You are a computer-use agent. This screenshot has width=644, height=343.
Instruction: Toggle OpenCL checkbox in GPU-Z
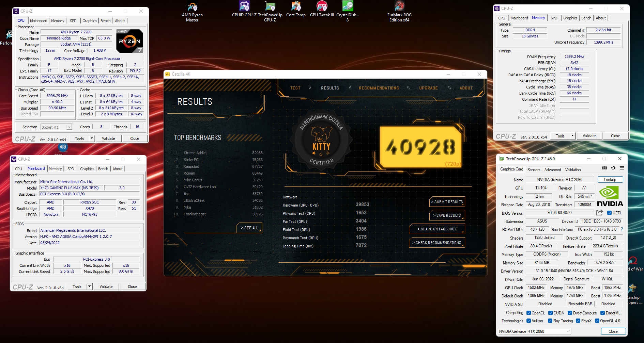[528, 313]
